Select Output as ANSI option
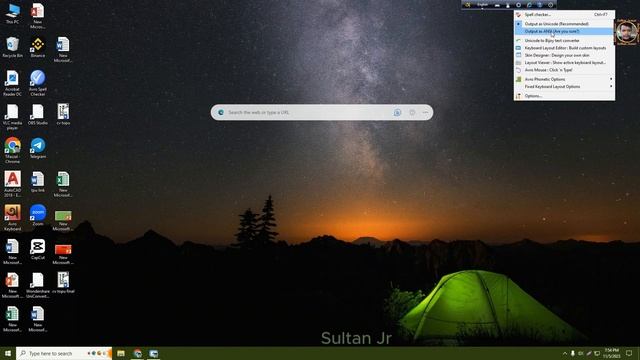Image resolution: width=640 pixels, height=360 pixels. (564, 31)
